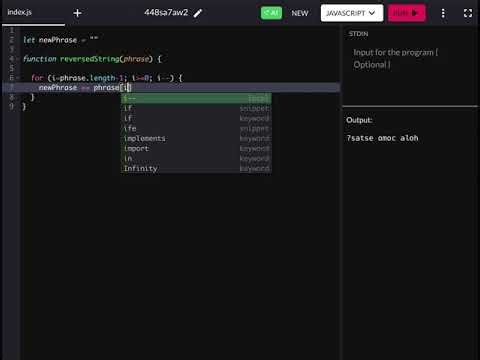Choose 'implements' keyword suggestion
Image resolution: width=480 pixels, height=360 pixels.
pyautogui.click(x=196, y=138)
